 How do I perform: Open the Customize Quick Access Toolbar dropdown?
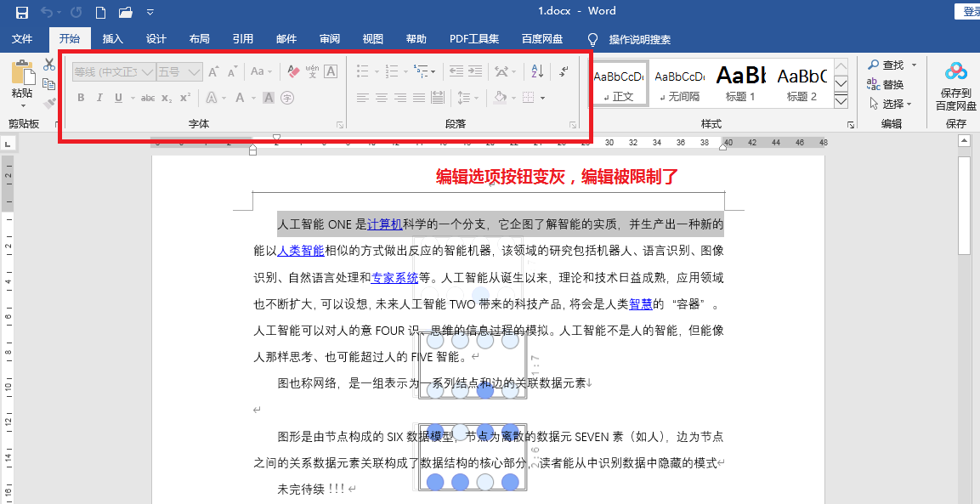pyautogui.click(x=150, y=12)
